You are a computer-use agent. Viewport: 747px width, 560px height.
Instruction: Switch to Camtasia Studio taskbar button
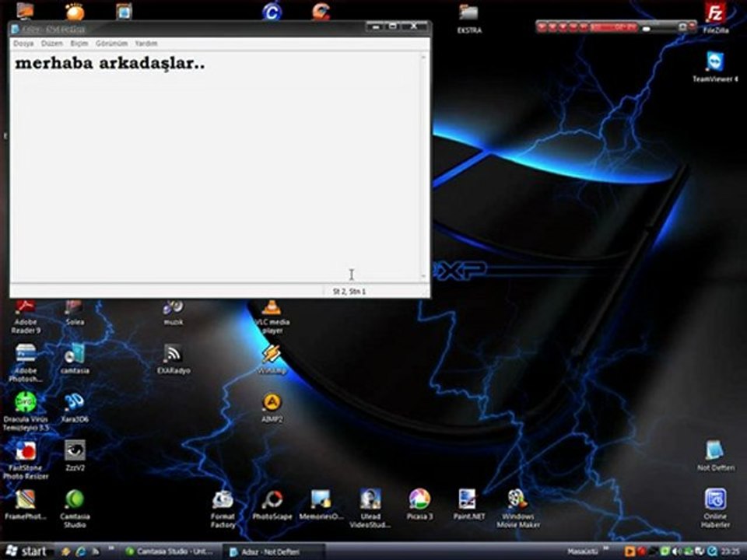[169, 551]
